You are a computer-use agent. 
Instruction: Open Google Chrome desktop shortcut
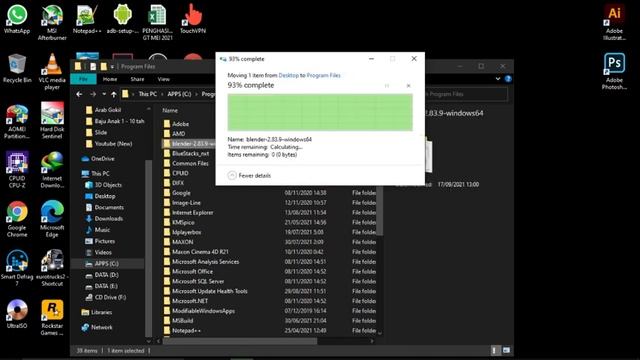coord(17,220)
